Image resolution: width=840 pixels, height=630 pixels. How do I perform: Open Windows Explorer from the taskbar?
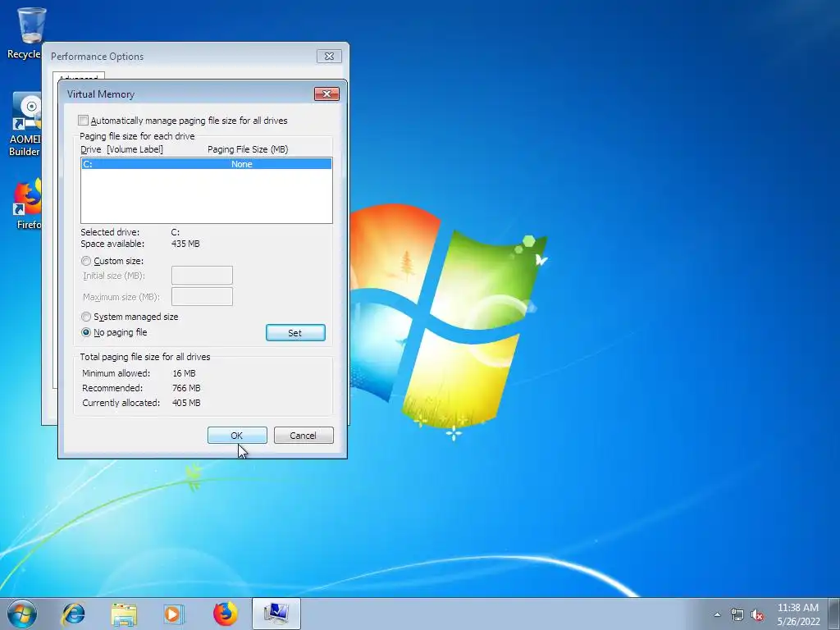124,614
